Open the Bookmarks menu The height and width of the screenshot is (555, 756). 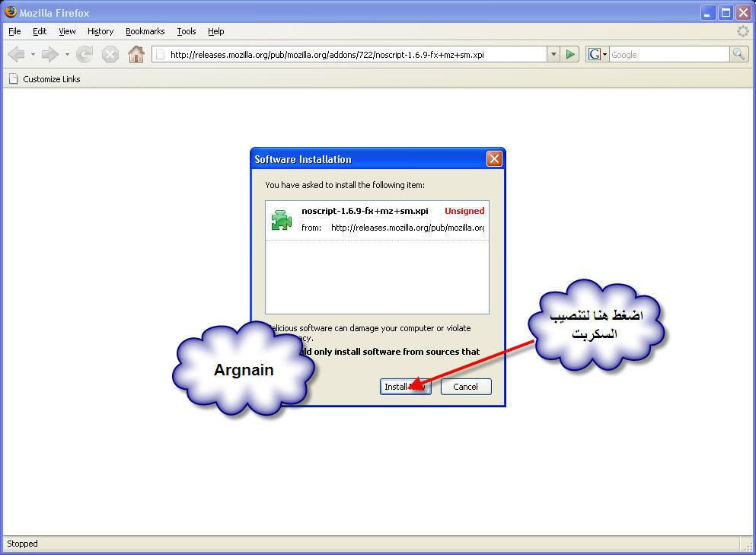pos(145,31)
